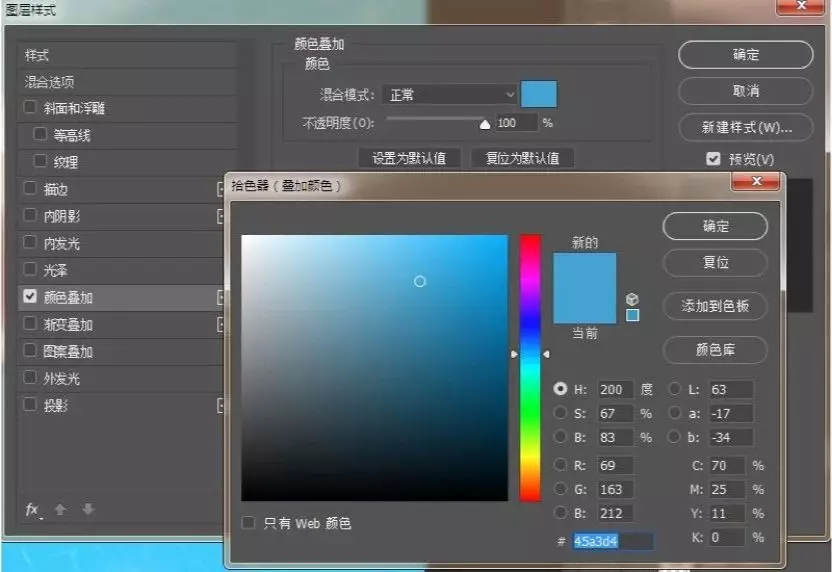
Task: Click the web-safe color cube warning icon
Action: point(632,299)
